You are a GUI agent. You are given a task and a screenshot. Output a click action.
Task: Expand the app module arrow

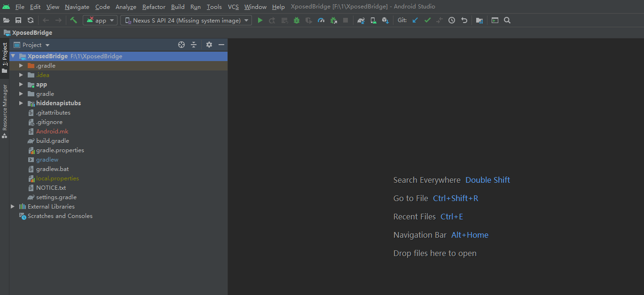click(x=21, y=85)
